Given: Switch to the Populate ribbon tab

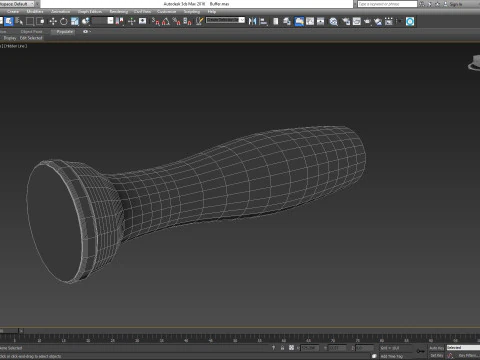Looking at the screenshot, I should click(64, 32).
